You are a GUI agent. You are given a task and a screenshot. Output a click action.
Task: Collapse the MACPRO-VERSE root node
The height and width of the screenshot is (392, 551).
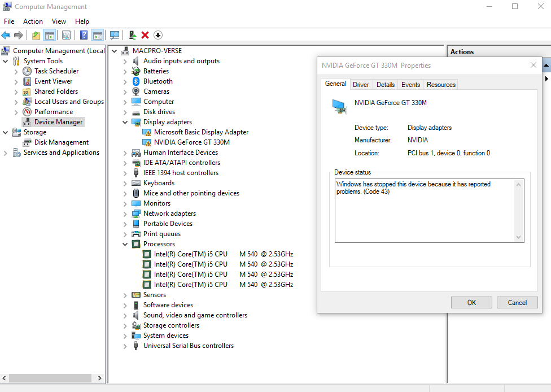(x=114, y=51)
